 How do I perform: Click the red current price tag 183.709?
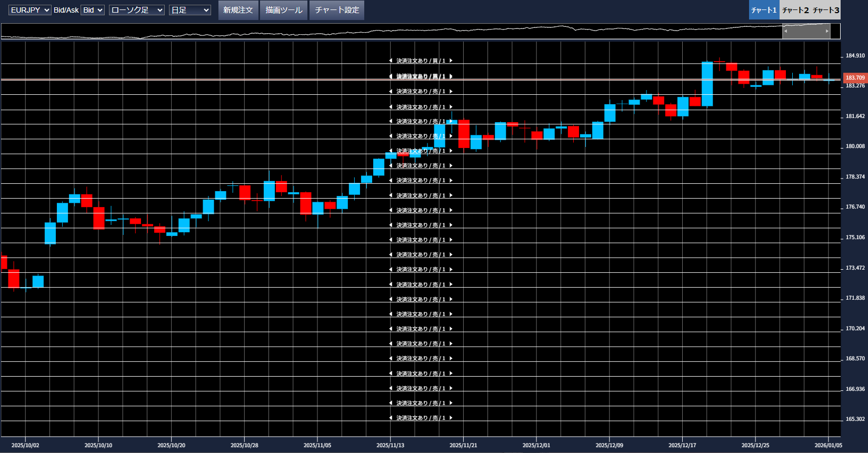[855, 77]
